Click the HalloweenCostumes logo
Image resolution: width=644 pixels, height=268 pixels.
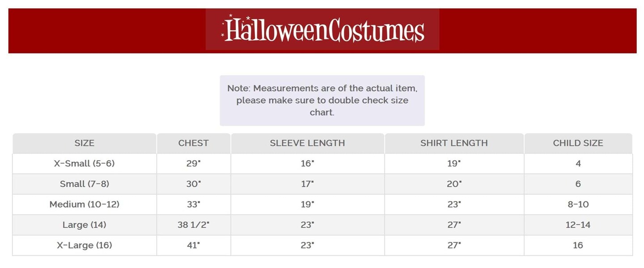322,29
